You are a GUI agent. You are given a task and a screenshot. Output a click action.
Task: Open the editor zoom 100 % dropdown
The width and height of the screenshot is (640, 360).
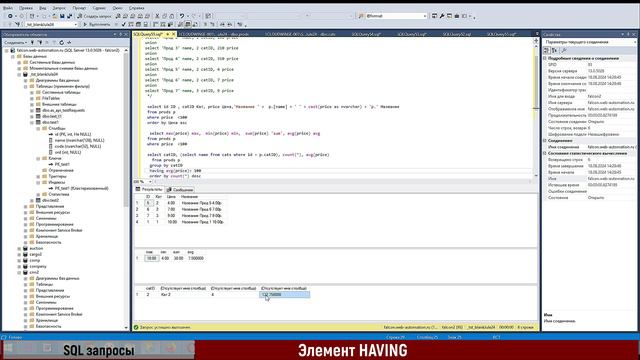click(150, 182)
